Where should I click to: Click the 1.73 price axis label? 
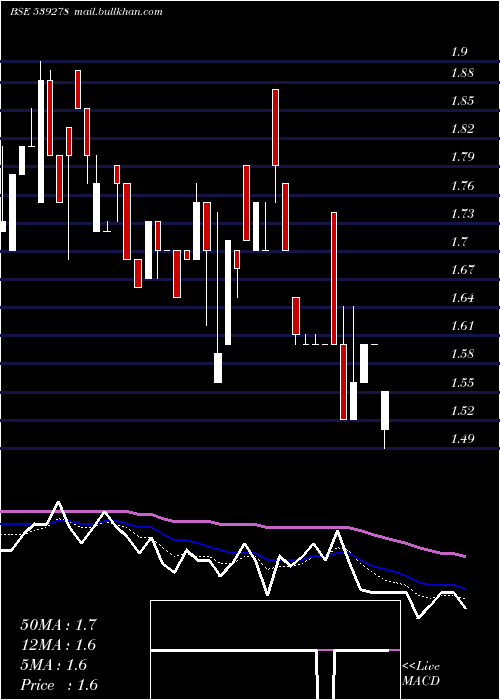pyautogui.click(x=462, y=214)
